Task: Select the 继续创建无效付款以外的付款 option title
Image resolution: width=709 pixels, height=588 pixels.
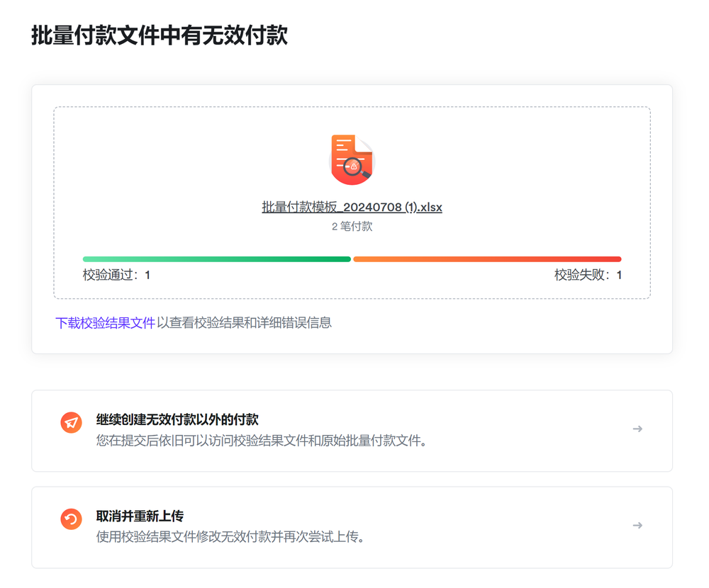Action: (177, 419)
